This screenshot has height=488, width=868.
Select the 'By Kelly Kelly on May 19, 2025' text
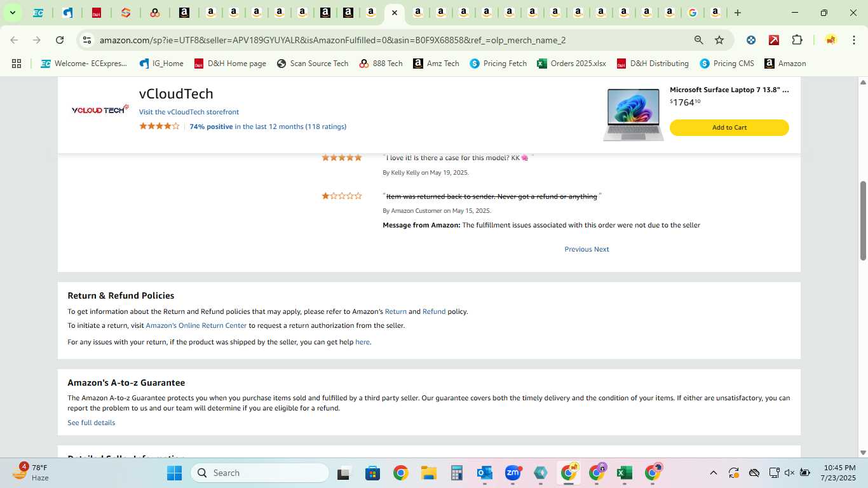point(426,173)
